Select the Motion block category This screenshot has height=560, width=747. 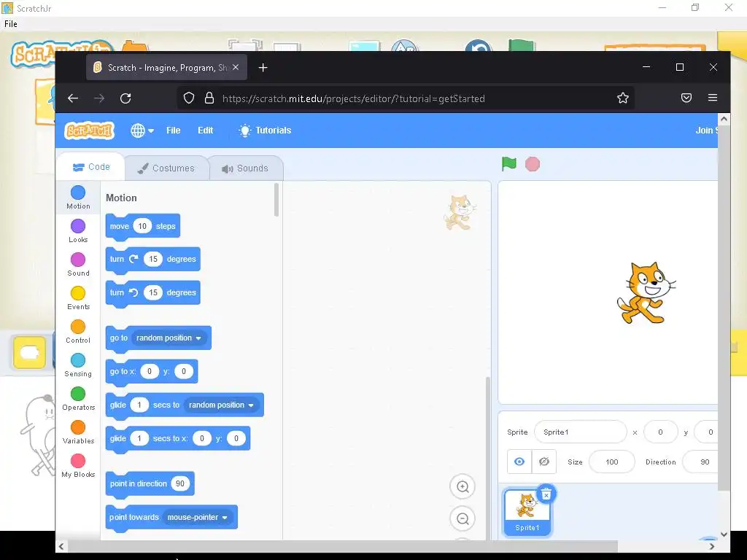pyautogui.click(x=78, y=197)
